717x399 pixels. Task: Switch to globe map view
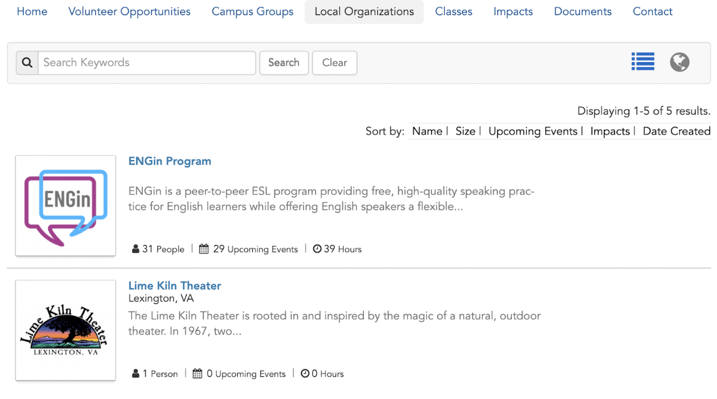[680, 62]
